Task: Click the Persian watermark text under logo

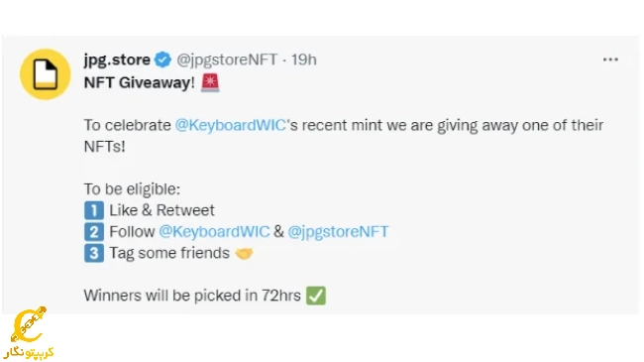Action: [29, 352]
